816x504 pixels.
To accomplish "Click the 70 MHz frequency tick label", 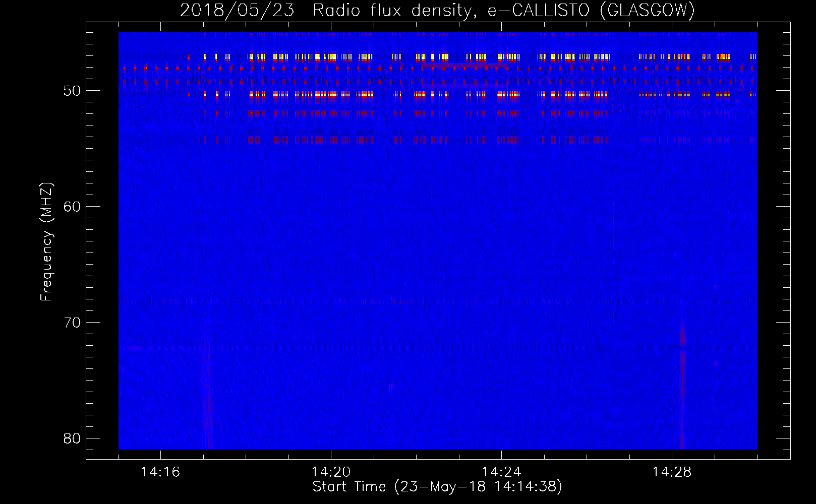I will [x=72, y=323].
